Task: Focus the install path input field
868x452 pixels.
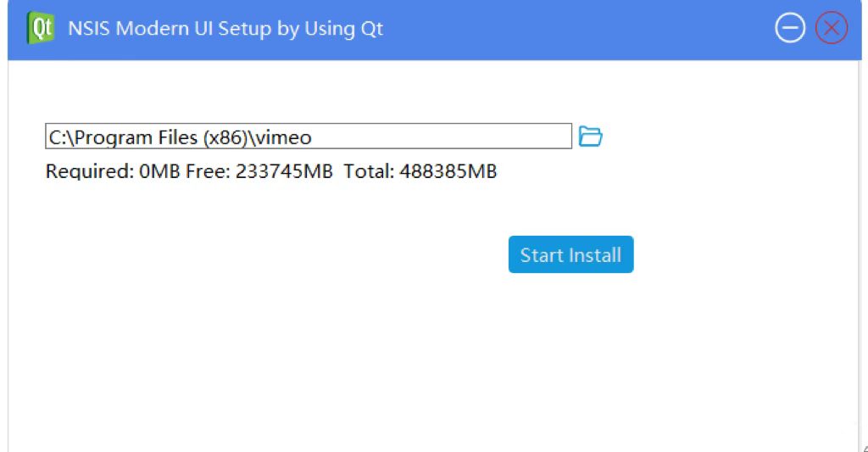Action: (309, 137)
